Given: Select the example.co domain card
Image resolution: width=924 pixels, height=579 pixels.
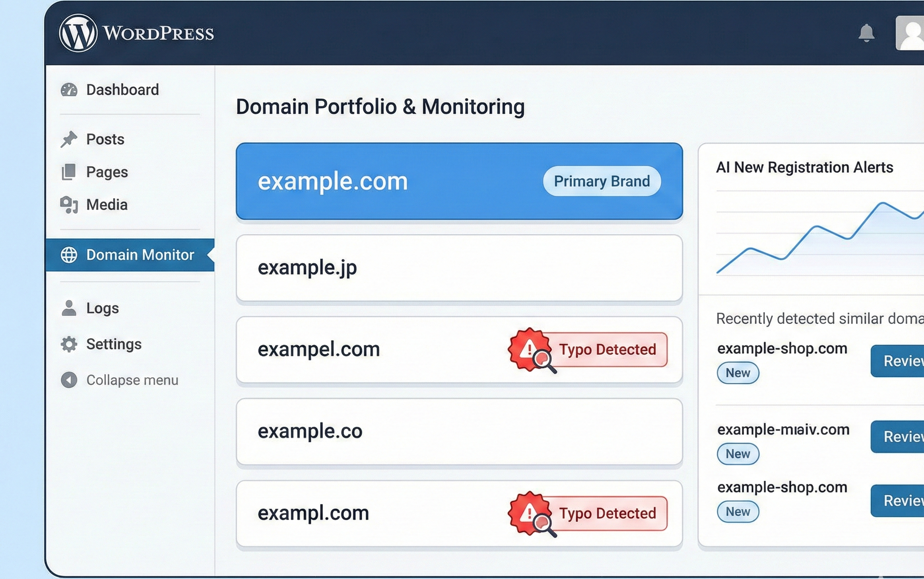Looking at the screenshot, I should pos(459,432).
